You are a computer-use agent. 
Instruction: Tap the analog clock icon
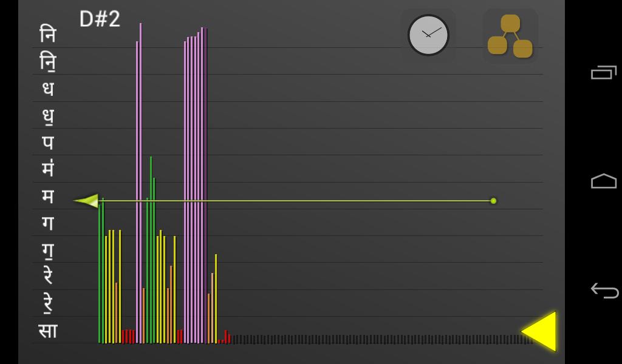click(x=428, y=35)
